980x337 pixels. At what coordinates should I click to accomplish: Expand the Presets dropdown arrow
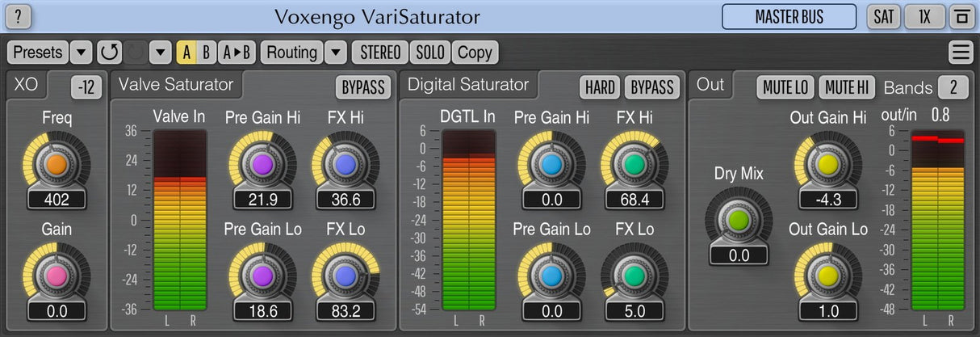[x=81, y=53]
